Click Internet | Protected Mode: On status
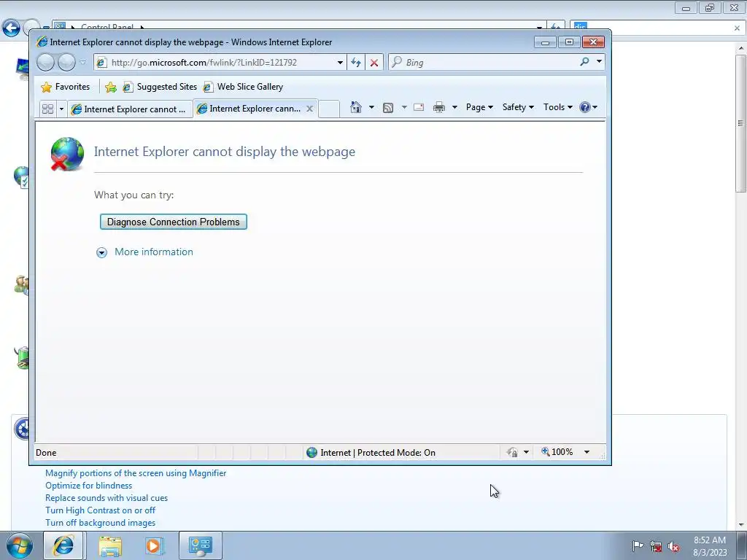This screenshot has width=747, height=560. click(x=371, y=452)
